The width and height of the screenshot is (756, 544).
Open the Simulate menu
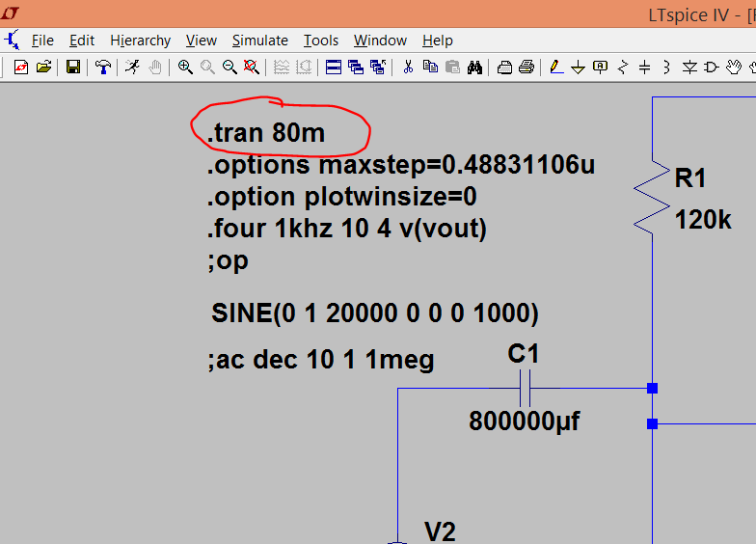(260, 41)
